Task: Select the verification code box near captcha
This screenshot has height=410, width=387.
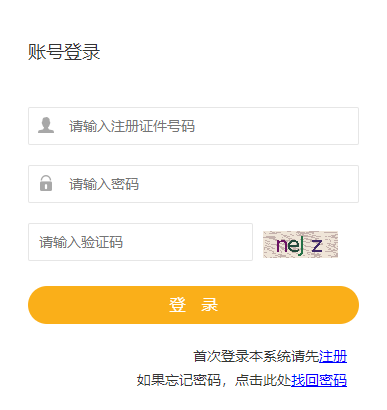Action: point(140,242)
